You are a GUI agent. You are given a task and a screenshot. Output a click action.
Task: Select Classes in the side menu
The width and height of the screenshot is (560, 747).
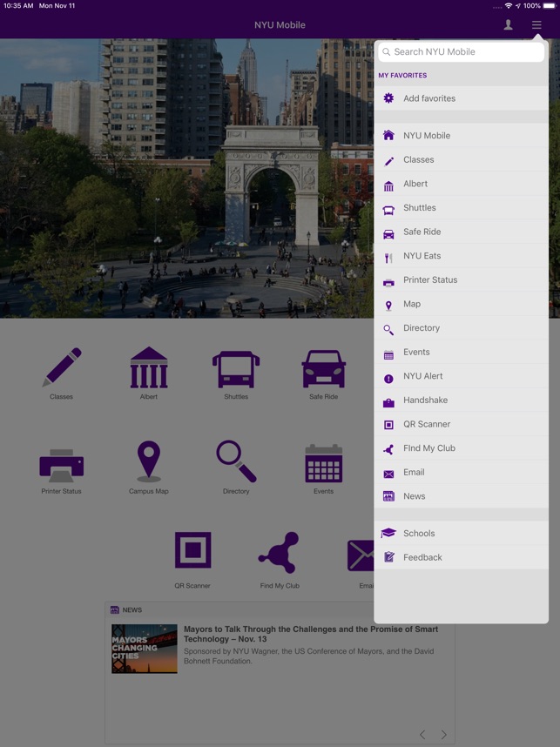coord(461,159)
